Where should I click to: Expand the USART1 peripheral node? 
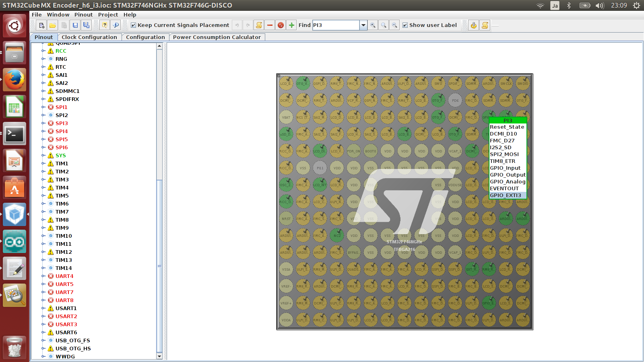(x=43, y=309)
